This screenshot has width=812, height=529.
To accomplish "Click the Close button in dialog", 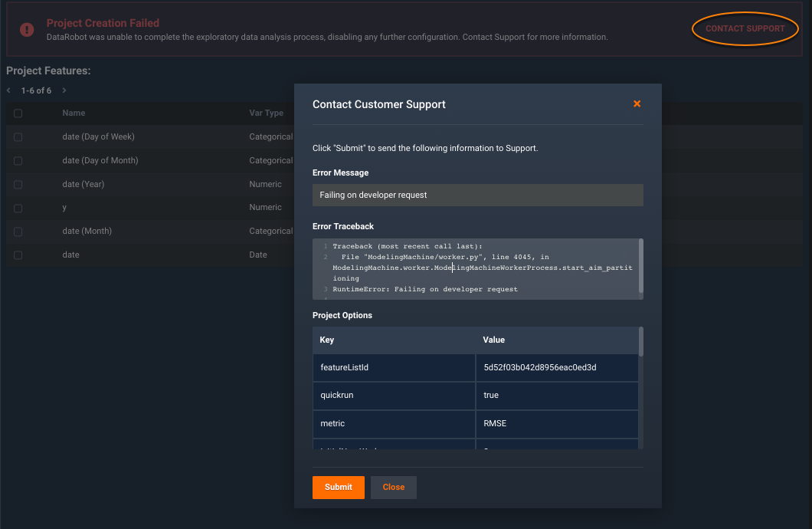I will (x=393, y=487).
